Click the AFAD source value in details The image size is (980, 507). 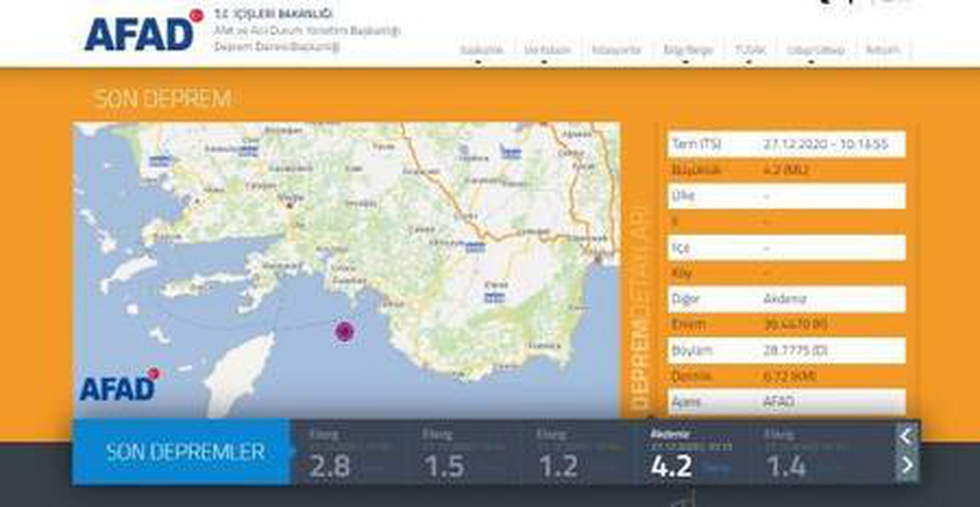tap(779, 402)
